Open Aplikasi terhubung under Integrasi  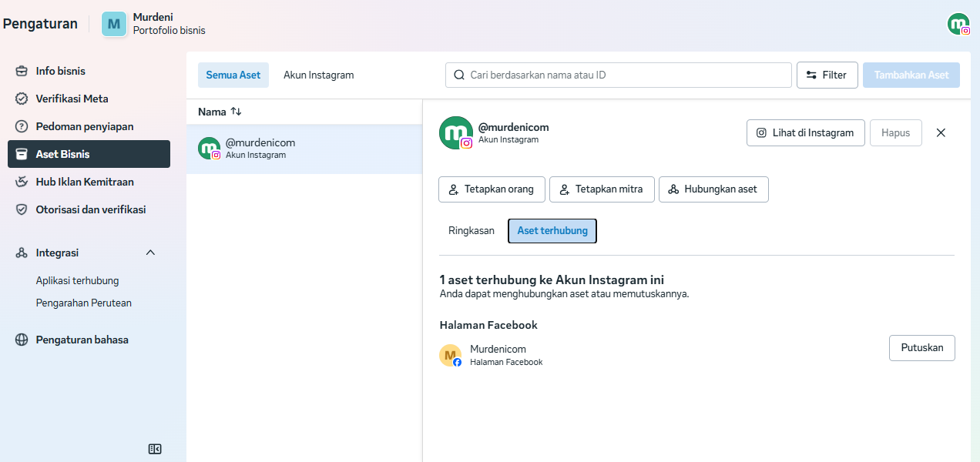[x=77, y=280]
